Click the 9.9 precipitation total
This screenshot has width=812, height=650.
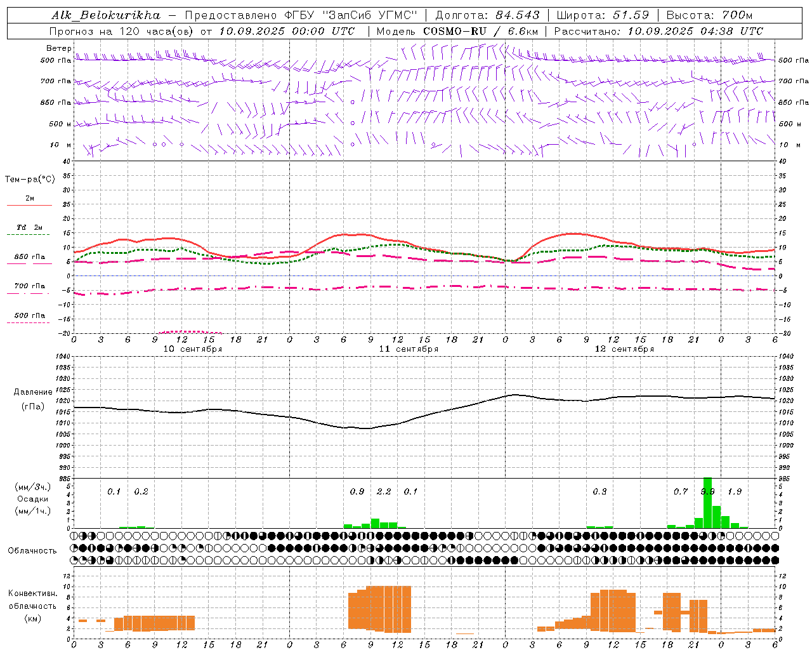pos(707,492)
